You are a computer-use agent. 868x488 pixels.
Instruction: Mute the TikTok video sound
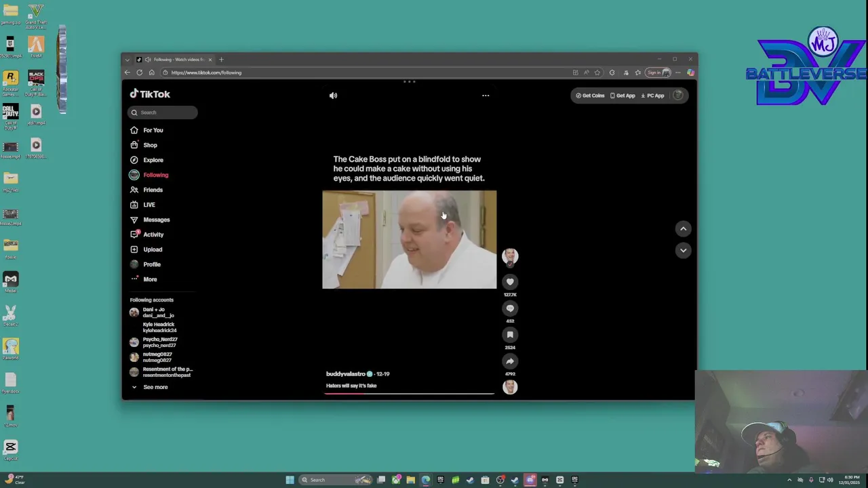[x=333, y=96]
